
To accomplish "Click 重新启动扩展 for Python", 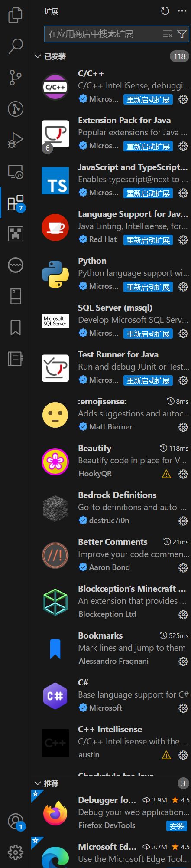I will coord(148,287).
